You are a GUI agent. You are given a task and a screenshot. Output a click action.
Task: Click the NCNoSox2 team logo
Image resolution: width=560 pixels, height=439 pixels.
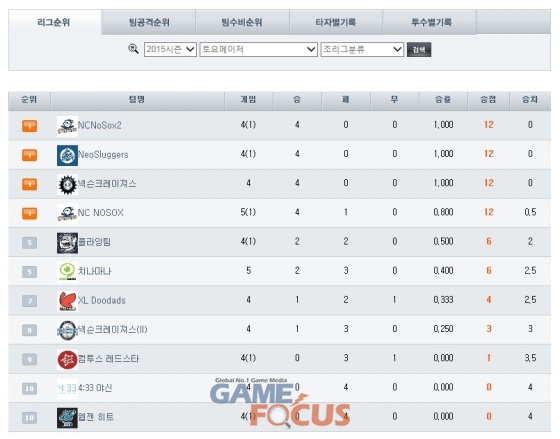click(x=67, y=126)
